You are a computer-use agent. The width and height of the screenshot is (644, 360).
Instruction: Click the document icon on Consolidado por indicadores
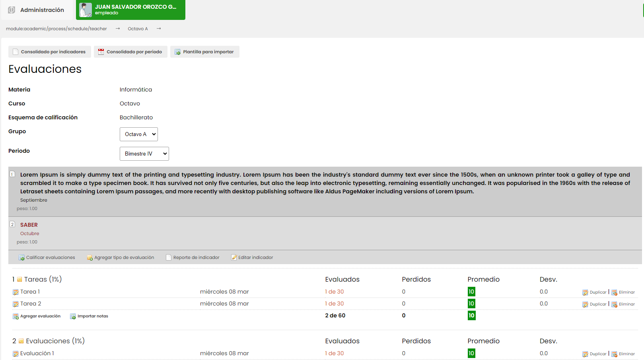pos(16,52)
